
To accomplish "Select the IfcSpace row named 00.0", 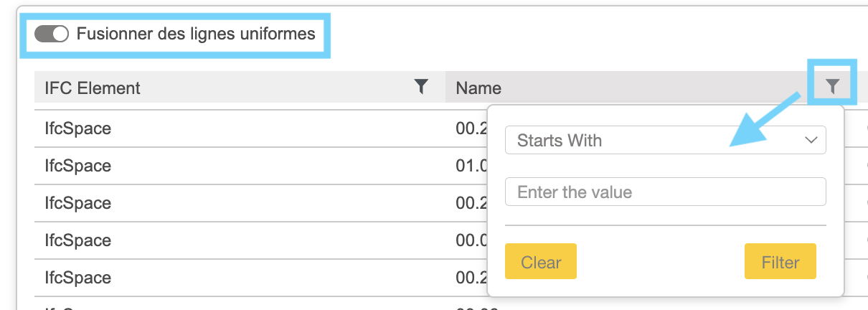I will (x=77, y=240).
